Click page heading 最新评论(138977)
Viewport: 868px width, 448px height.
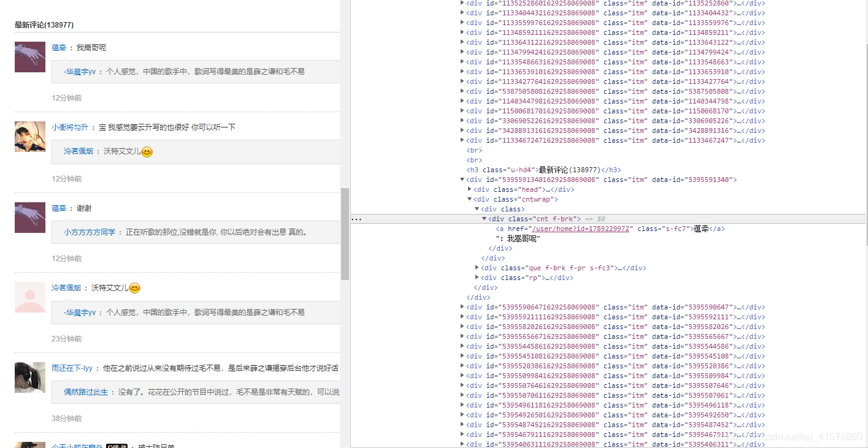tap(44, 25)
